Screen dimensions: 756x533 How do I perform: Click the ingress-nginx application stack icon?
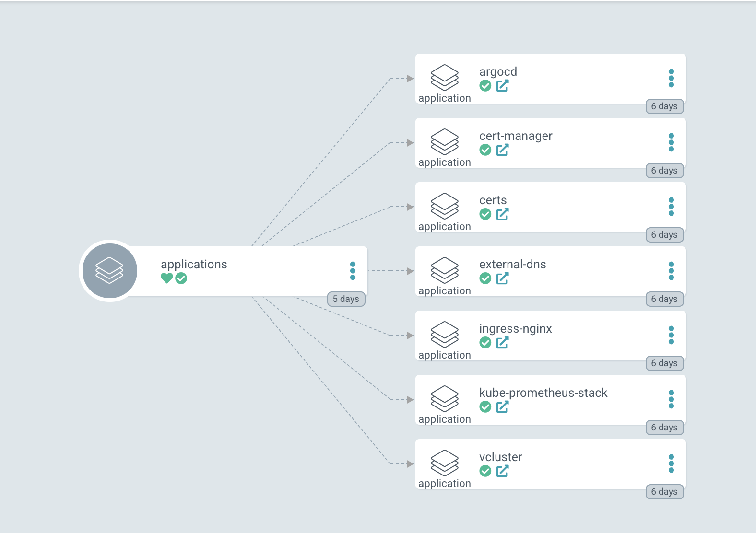click(x=445, y=335)
